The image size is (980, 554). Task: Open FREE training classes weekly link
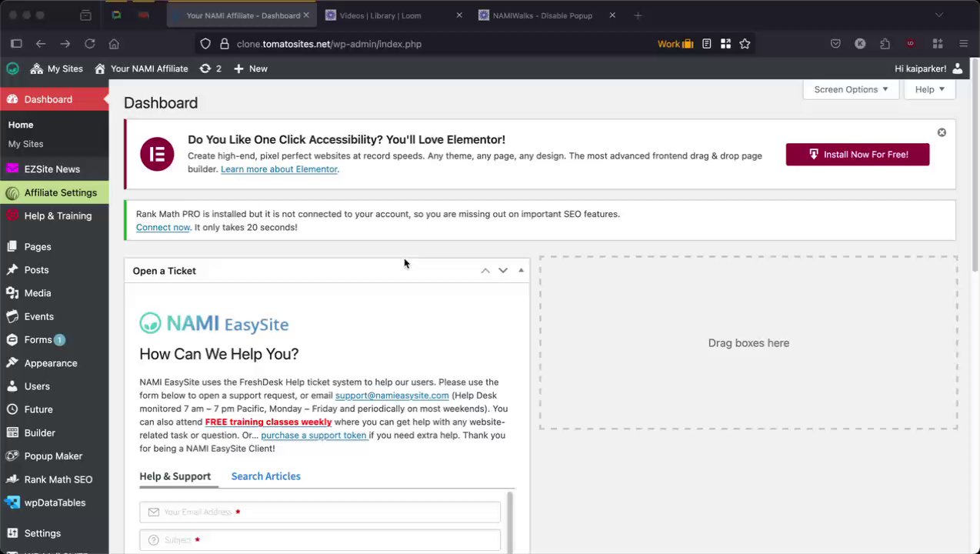coord(268,422)
